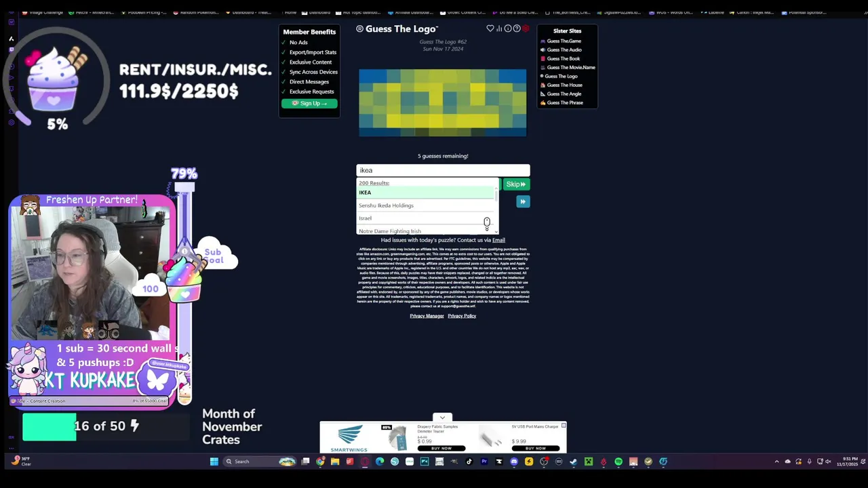Image resolution: width=868 pixels, height=488 pixels.
Task: Click the Guess The Logo title
Action: click(x=397, y=28)
